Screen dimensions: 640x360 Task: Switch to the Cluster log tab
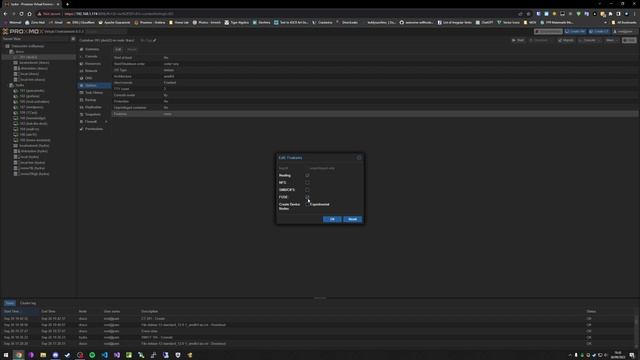point(28,303)
